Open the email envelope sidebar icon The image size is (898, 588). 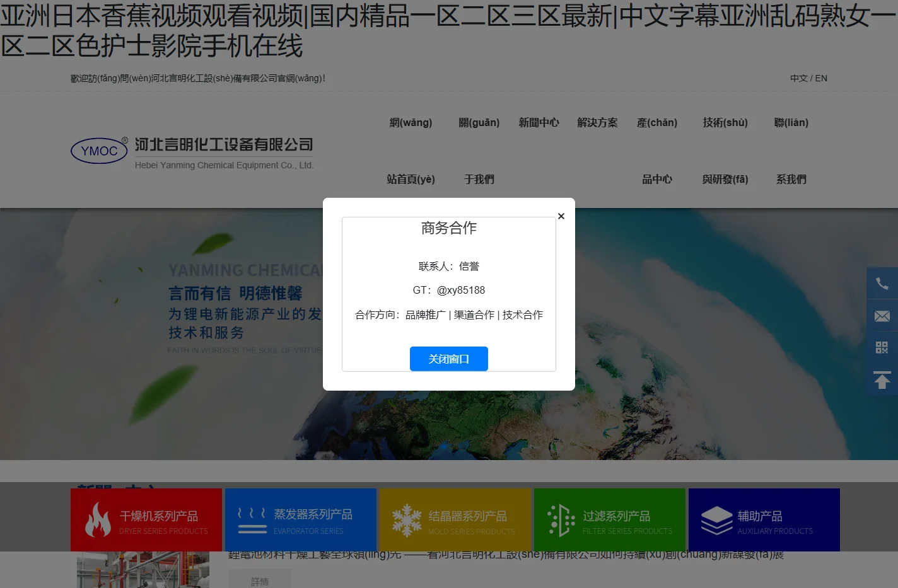[x=882, y=316]
